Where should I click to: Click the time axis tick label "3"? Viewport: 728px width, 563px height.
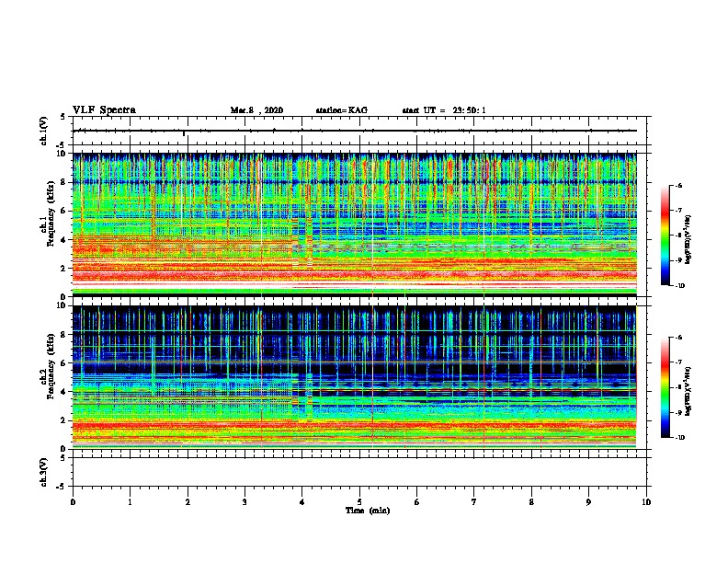245,502
